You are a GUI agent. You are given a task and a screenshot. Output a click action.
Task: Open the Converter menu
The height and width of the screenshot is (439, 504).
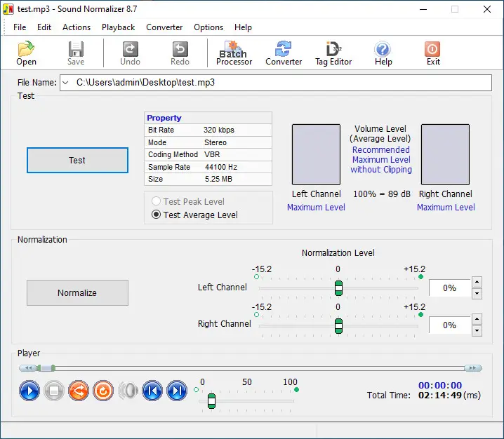(x=164, y=27)
